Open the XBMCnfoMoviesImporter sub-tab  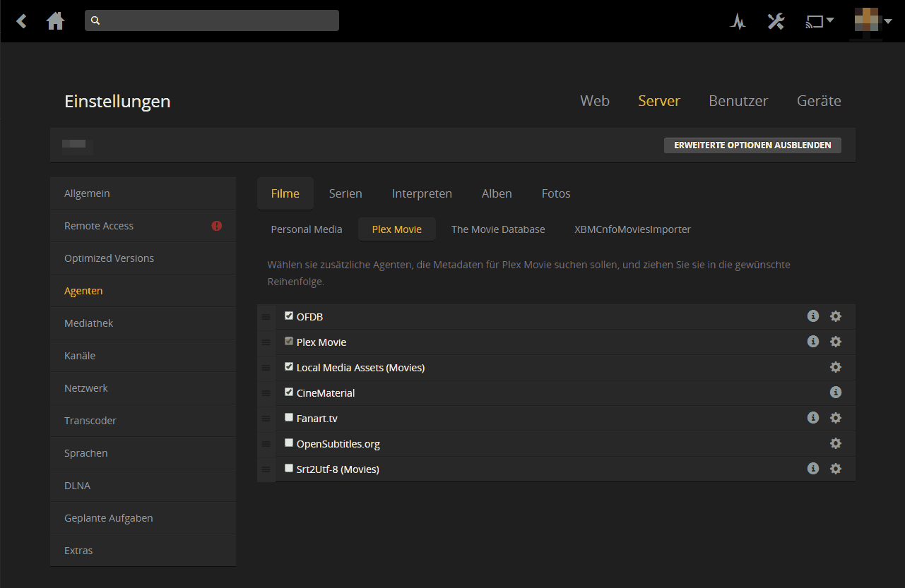pyautogui.click(x=633, y=229)
